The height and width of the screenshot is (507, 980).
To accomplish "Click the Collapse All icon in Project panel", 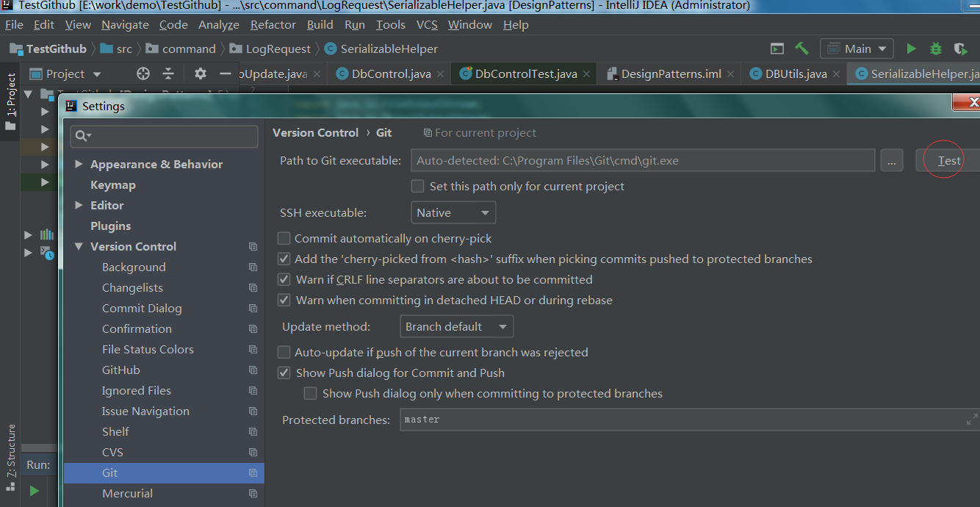I will 168,73.
